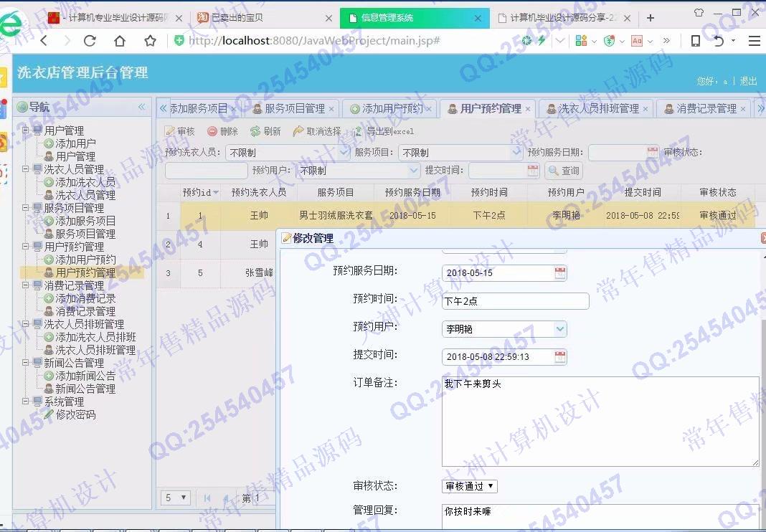766x532 pixels.
Task: Open 预约洗衣人员 filter dropdown
Action: [x=344, y=153]
